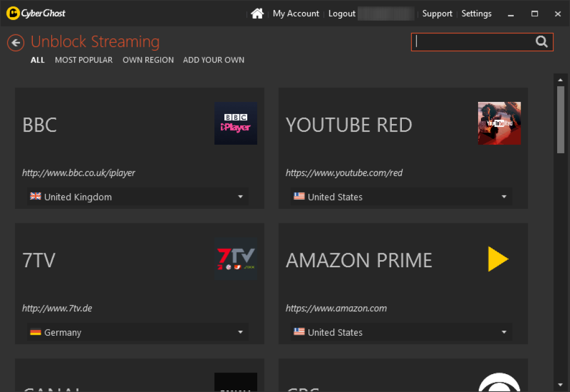Click the Unblock Streaming heading
Viewport: 570px width, 392px height.
point(95,42)
